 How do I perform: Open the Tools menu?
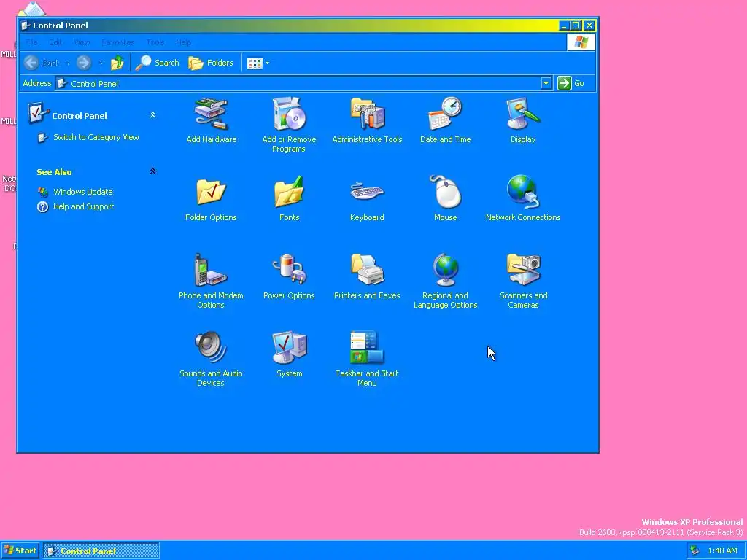pyautogui.click(x=155, y=42)
